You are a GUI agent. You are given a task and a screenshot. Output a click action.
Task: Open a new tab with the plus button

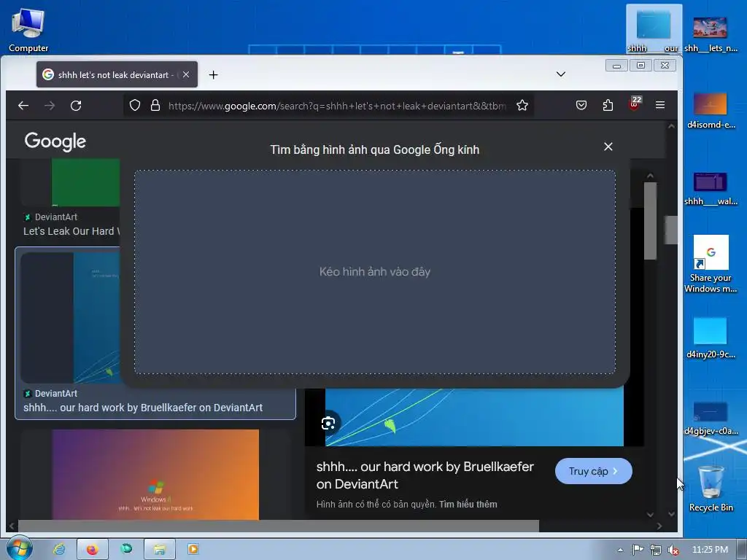click(214, 75)
